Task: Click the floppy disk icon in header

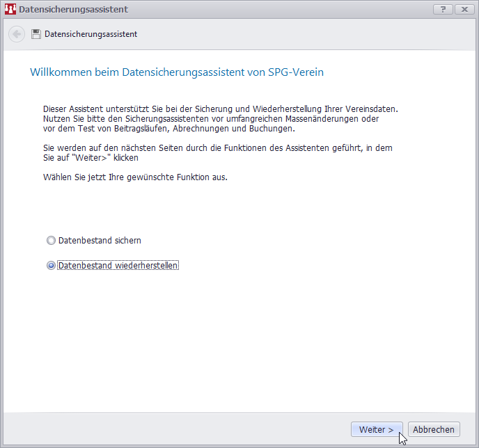Action: point(36,34)
